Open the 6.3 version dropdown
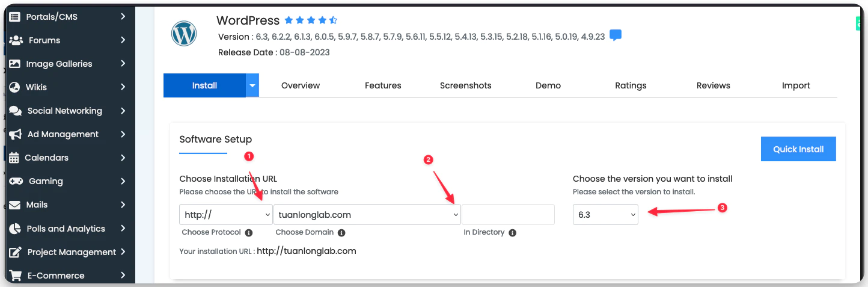868x287 pixels. click(605, 215)
